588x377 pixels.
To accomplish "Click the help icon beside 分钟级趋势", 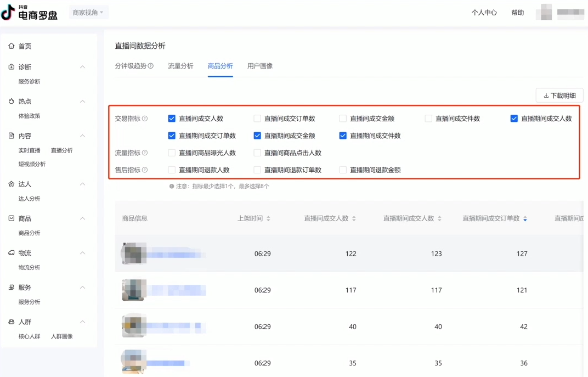I will pos(151,66).
